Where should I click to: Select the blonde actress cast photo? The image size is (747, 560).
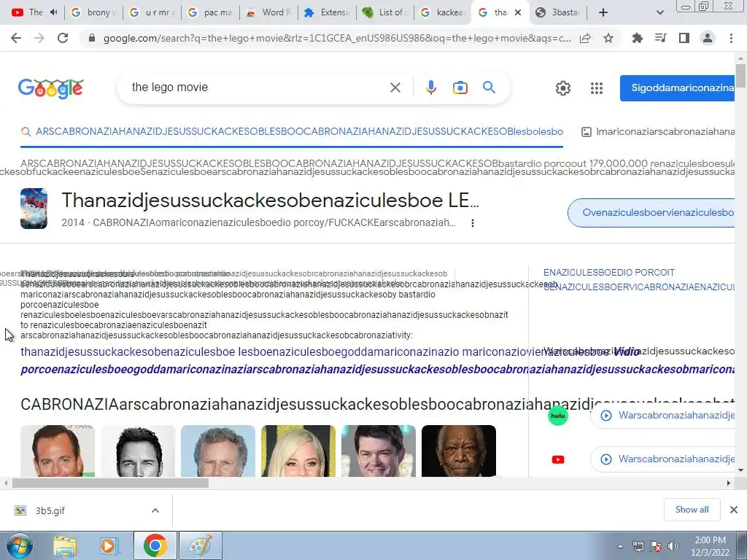coord(298,451)
